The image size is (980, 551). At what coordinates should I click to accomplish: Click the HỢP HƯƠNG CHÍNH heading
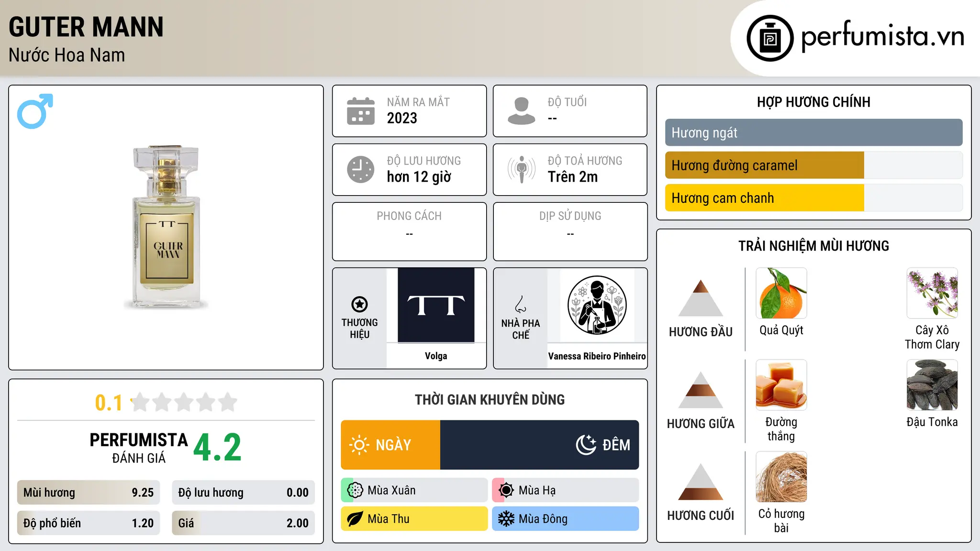813,102
